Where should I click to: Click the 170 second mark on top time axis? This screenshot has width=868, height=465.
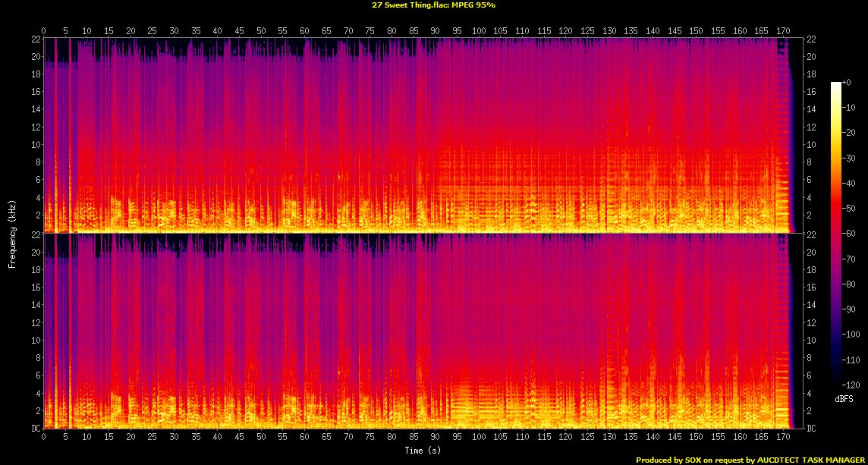[x=782, y=31]
